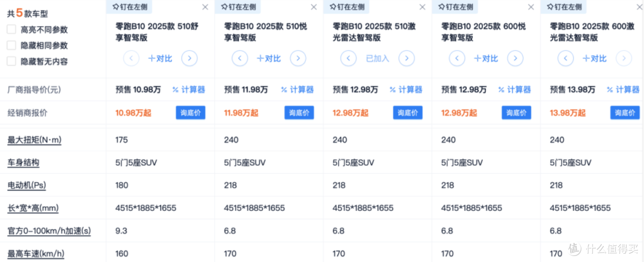Viewport: 644px width, 262px height.
Task: Click 已加入 under 510激光雷达智驾版
Action: [377, 58]
